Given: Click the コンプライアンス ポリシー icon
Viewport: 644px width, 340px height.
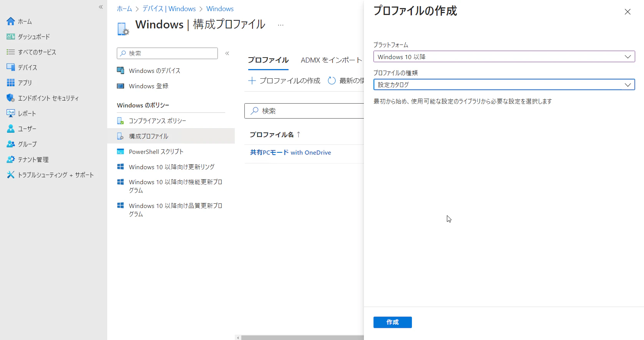Looking at the screenshot, I should coord(121,121).
